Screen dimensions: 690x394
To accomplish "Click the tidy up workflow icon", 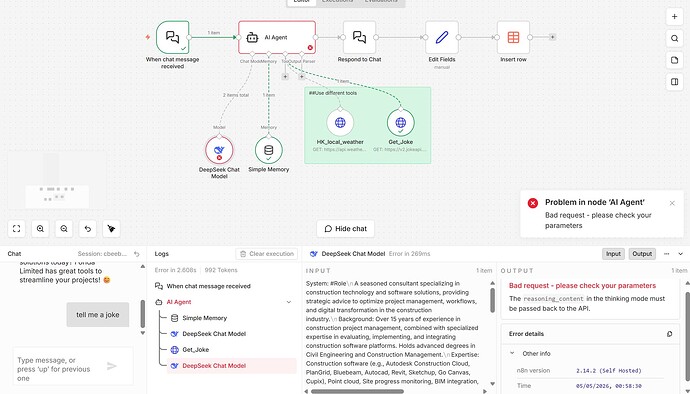I will [111, 228].
